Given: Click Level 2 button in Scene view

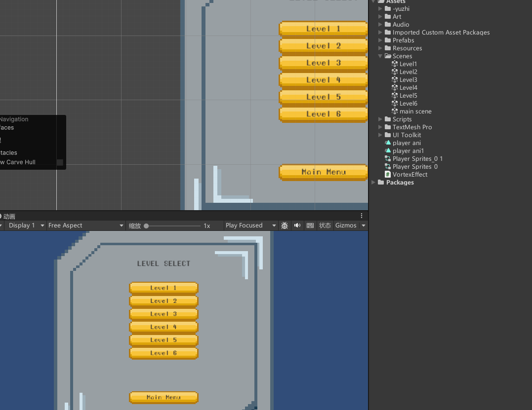Looking at the screenshot, I should pyautogui.click(x=324, y=46).
